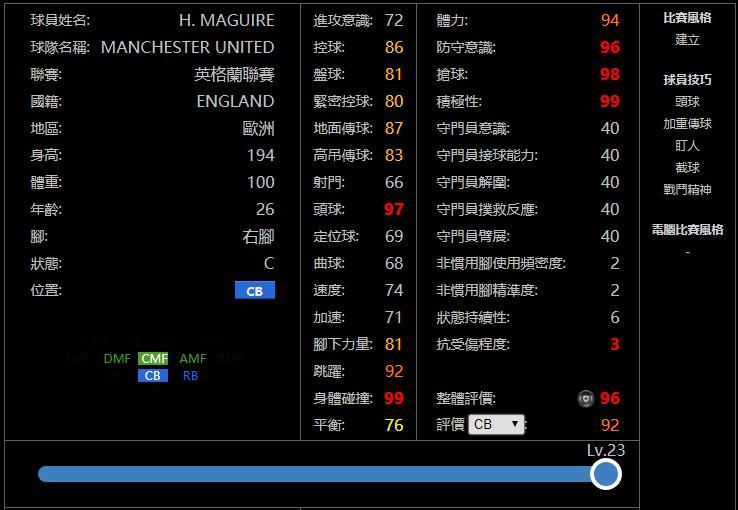738x510 pixels.
Task: Click the league value 英格蘭聯賽
Action: coord(234,74)
